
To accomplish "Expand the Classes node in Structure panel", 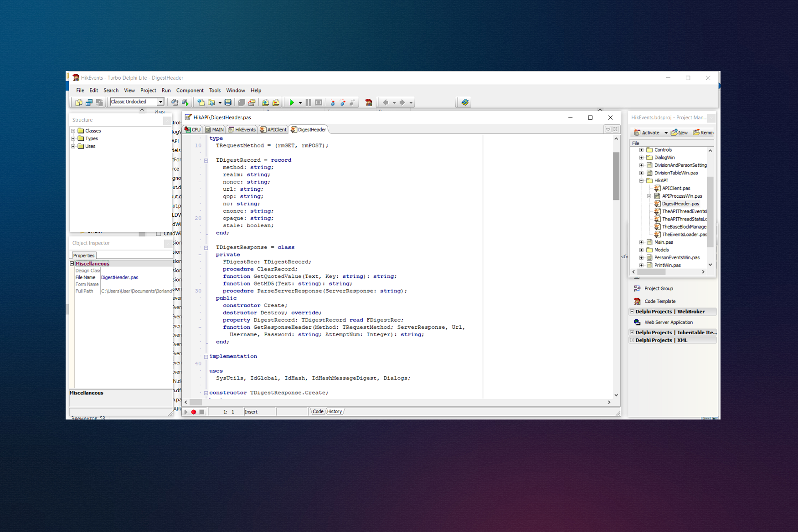I will point(73,131).
